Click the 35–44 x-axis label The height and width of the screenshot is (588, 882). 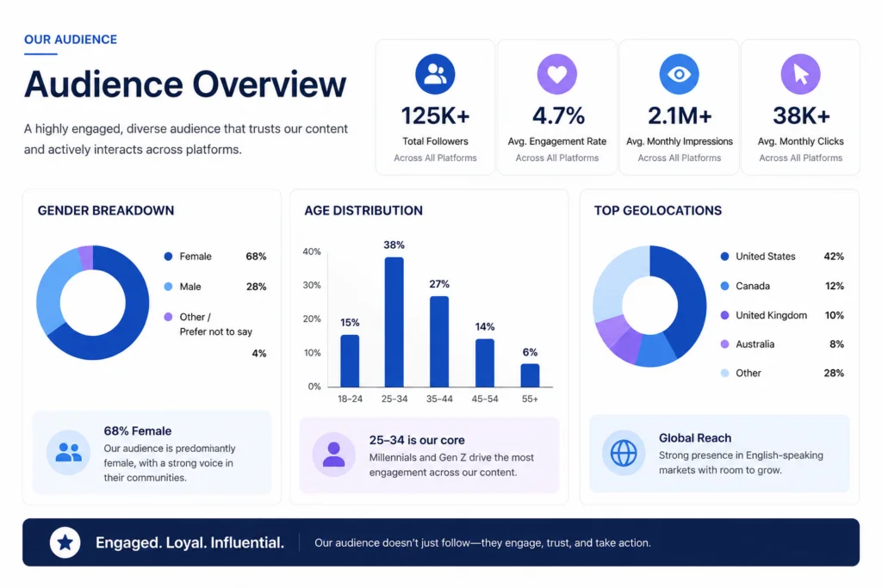click(x=439, y=399)
